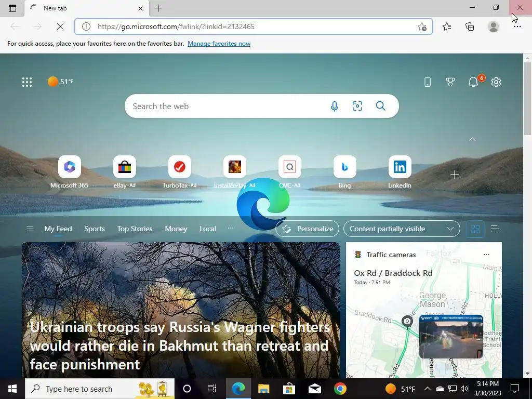Start visual image search
532x399 pixels.
point(357,106)
